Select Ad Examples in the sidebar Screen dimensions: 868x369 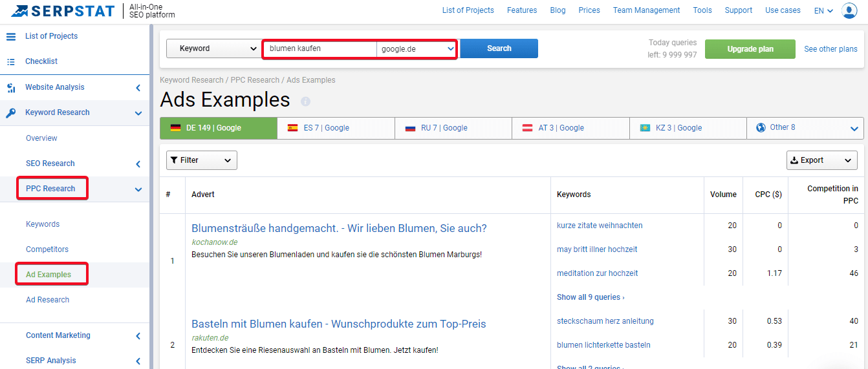tap(49, 275)
